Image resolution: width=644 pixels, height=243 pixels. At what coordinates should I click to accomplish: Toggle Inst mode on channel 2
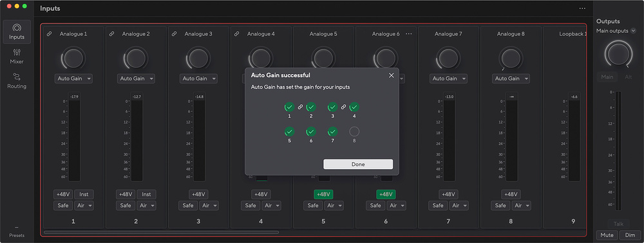click(147, 194)
